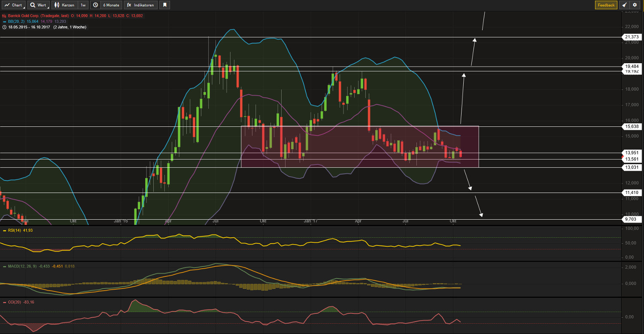Open the clock time-range icon
Screen dimensions: 644x334
(x=95, y=5)
